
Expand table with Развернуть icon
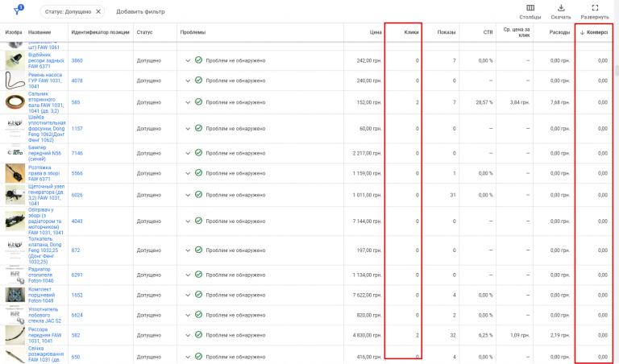point(595,12)
